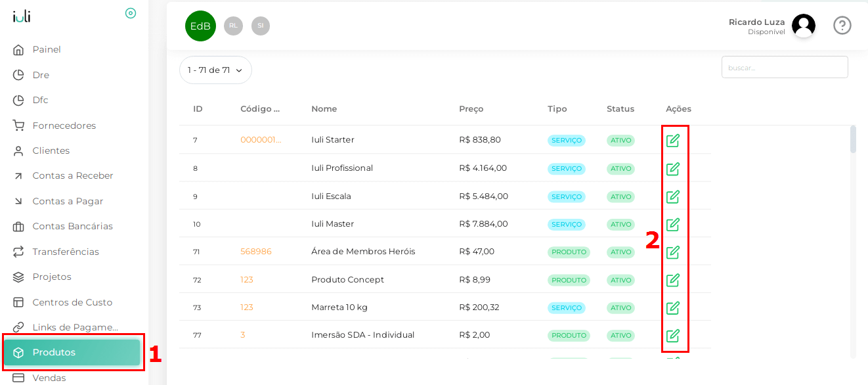Select the green EdB company badge
Viewport: 868px width, 385px height.
pos(200,26)
